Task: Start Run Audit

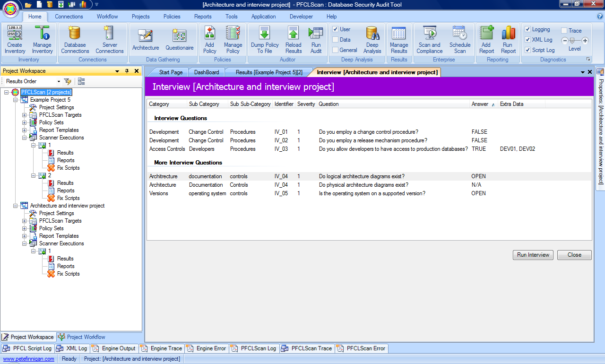Action: pyautogui.click(x=316, y=40)
